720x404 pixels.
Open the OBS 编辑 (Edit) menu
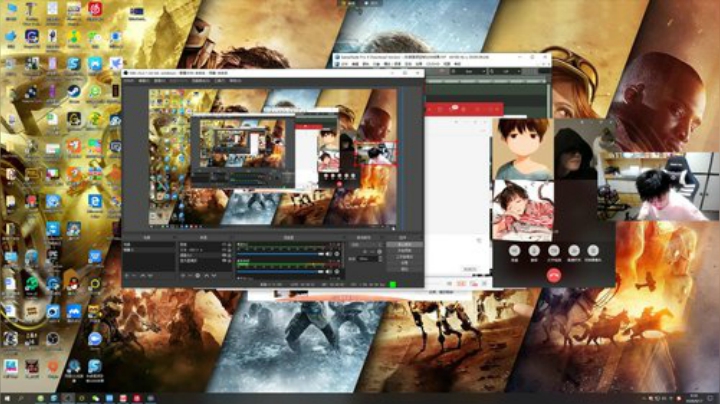[144, 81]
